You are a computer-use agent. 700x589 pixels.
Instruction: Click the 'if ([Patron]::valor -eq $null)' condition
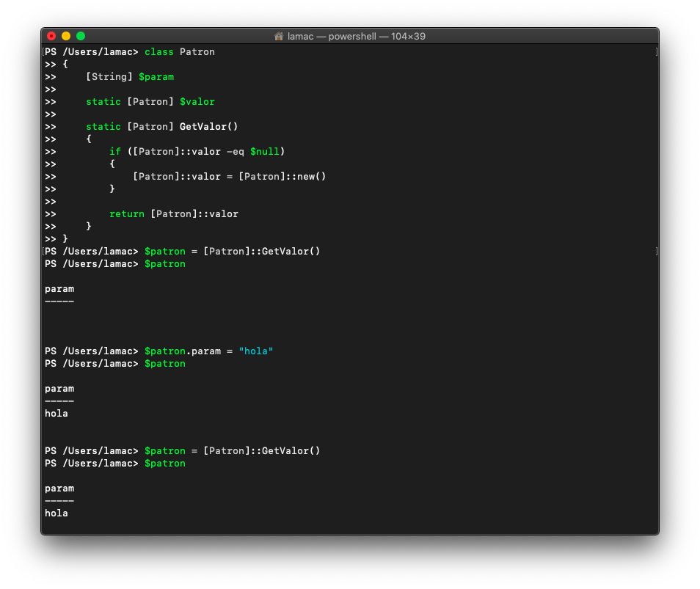197,152
